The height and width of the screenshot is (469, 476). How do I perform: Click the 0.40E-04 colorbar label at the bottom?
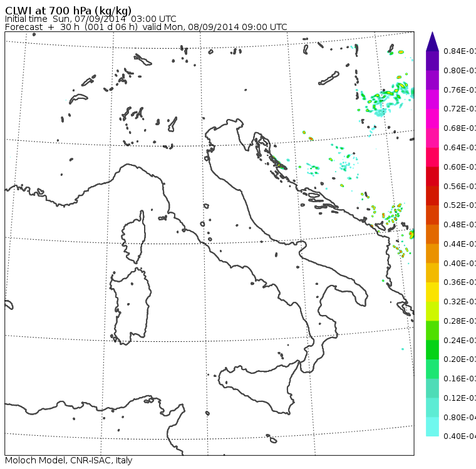[460, 436]
